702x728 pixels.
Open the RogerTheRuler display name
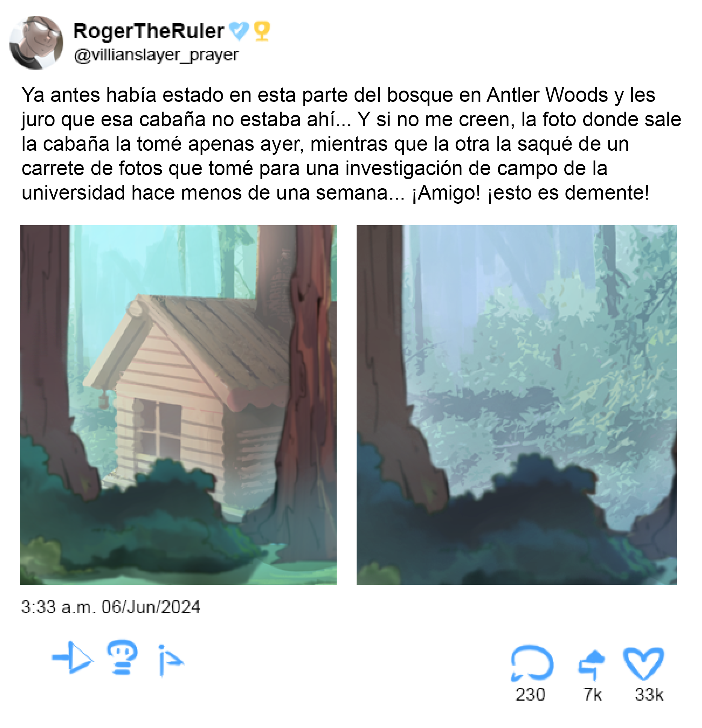(x=149, y=31)
